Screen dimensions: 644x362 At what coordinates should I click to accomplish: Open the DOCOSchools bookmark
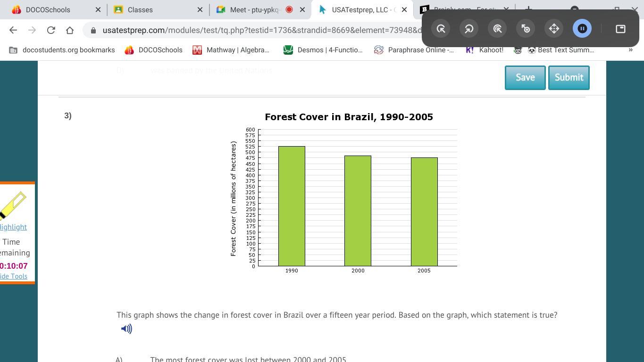(154, 49)
